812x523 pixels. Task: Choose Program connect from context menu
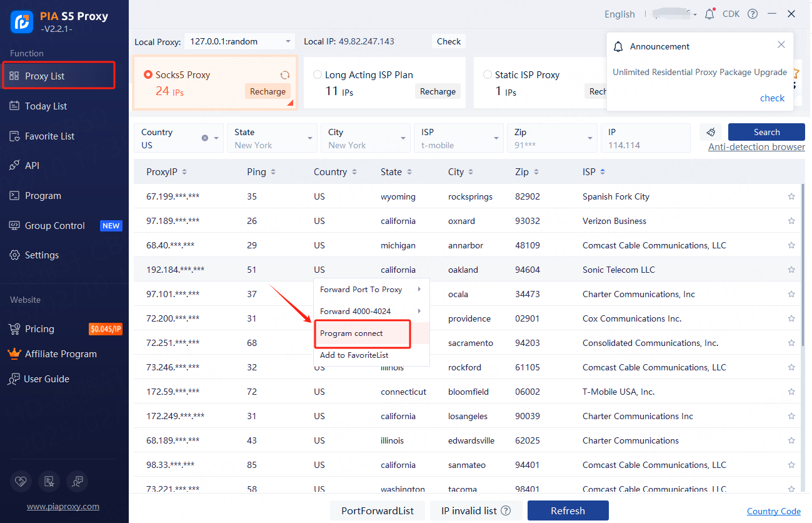pos(351,333)
